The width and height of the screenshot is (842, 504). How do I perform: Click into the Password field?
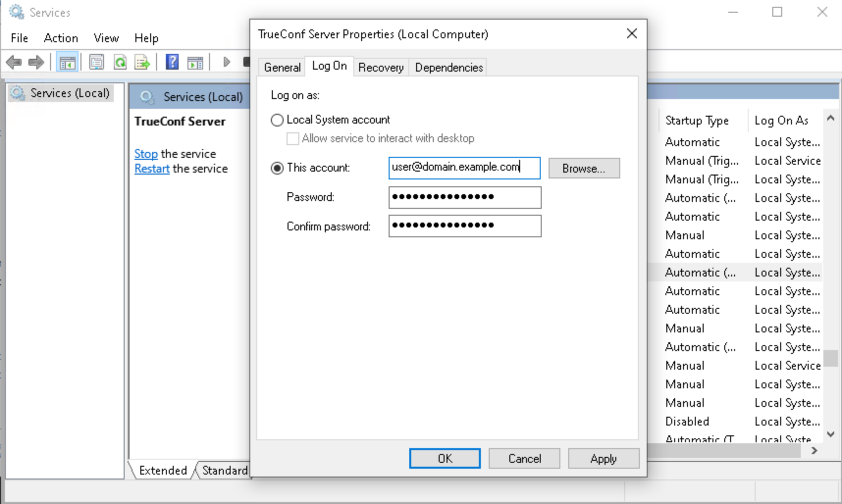tap(465, 197)
